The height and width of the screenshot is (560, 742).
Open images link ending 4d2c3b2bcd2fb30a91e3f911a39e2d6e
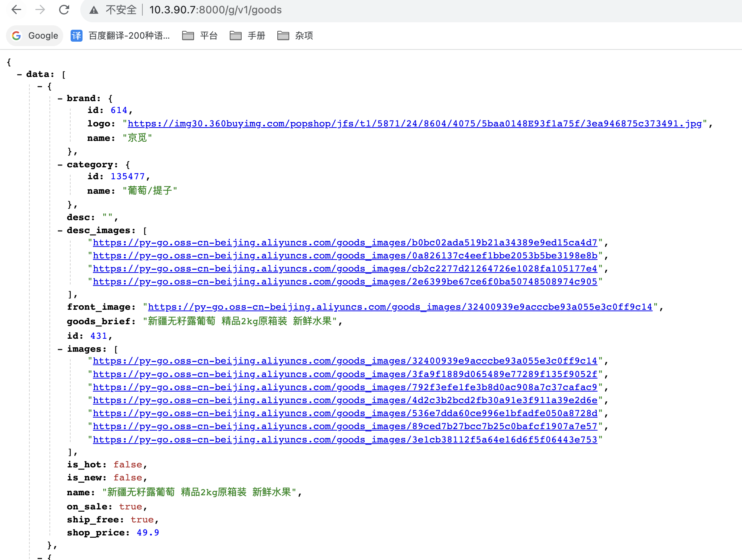[x=345, y=400]
